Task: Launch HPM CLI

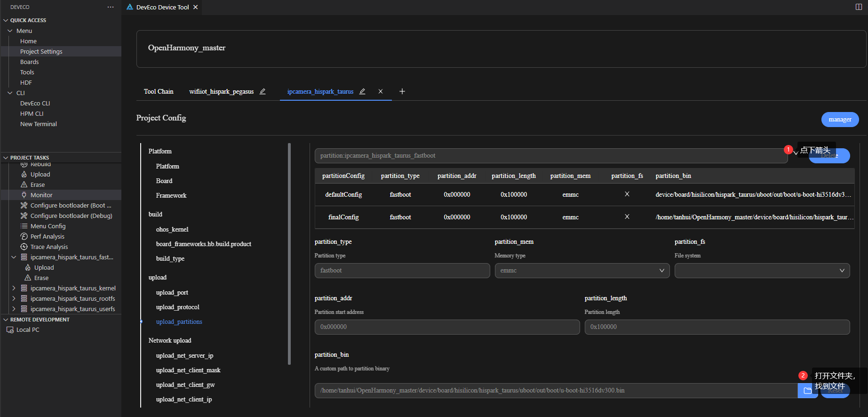Action: point(32,113)
